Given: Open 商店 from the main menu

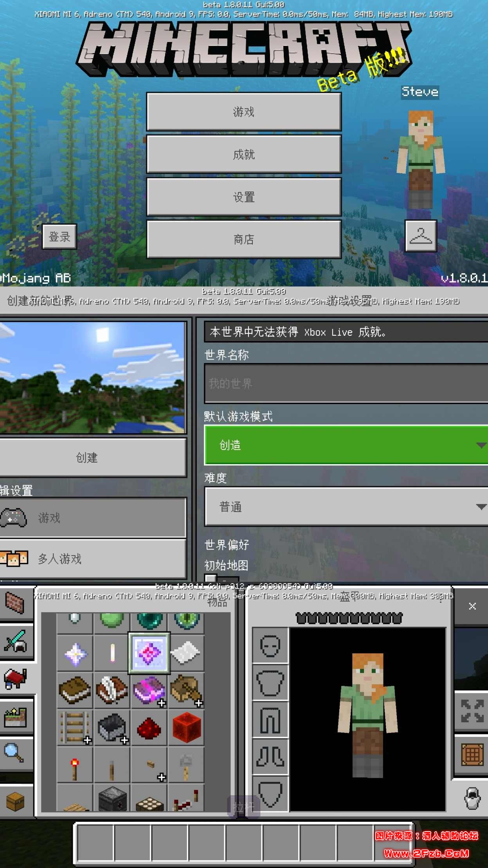Looking at the screenshot, I should [244, 239].
